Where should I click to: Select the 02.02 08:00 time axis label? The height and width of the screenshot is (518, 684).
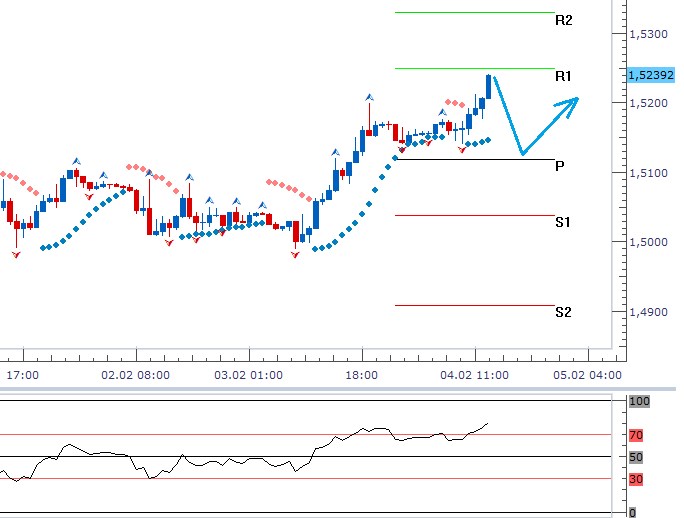(137, 375)
